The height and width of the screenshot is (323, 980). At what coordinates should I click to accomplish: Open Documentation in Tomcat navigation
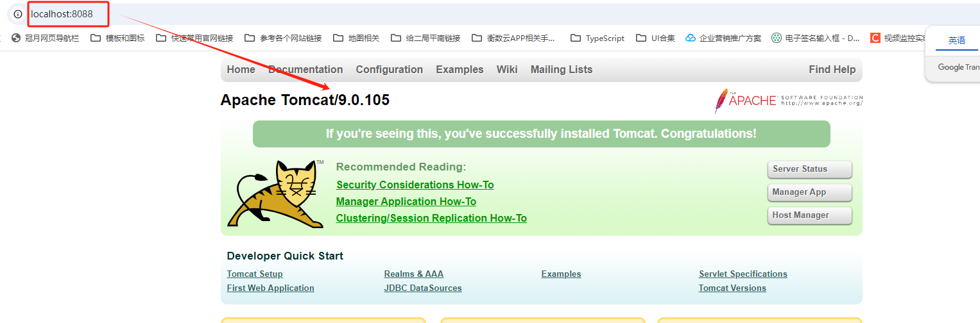(x=305, y=70)
